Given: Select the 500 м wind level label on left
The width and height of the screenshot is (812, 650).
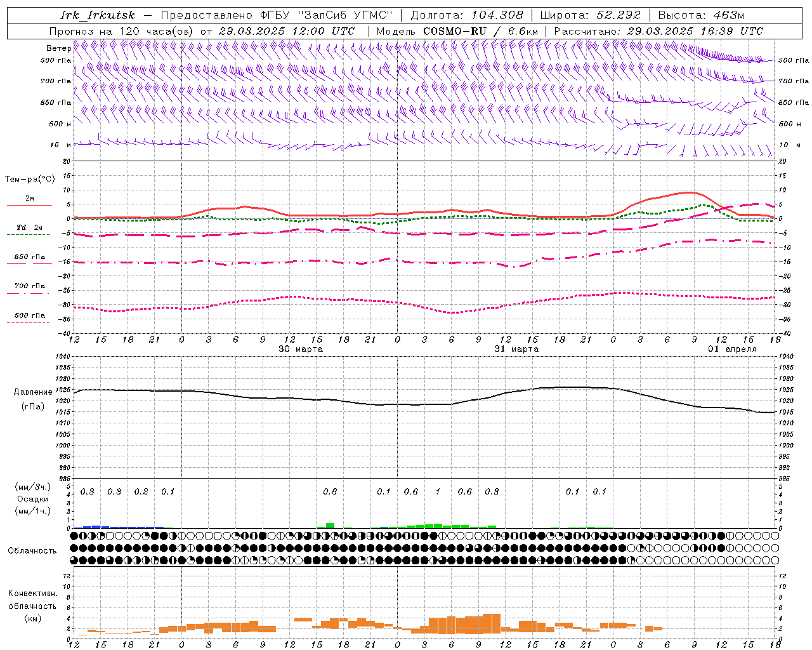Looking at the screenshot, I should coord(60,124).
